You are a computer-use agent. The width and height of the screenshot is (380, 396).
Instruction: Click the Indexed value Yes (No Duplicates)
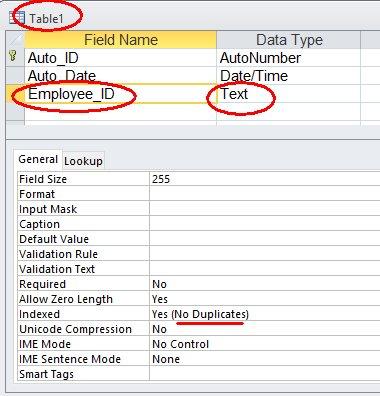click(265, 314)
